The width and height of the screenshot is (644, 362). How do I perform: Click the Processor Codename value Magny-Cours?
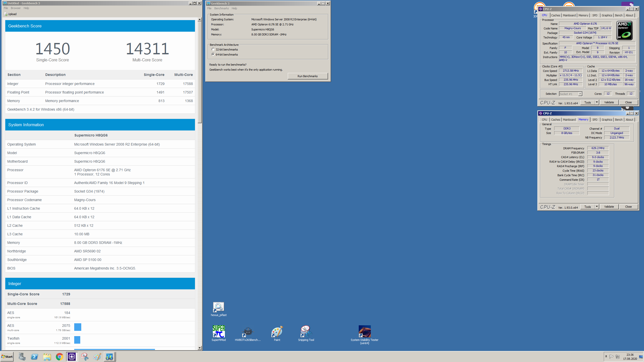(85, 200)
